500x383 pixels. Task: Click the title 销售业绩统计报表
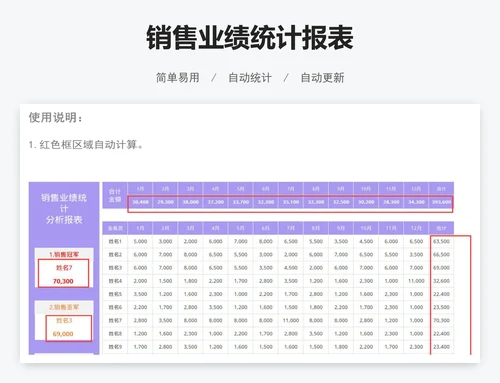(250, 37)
